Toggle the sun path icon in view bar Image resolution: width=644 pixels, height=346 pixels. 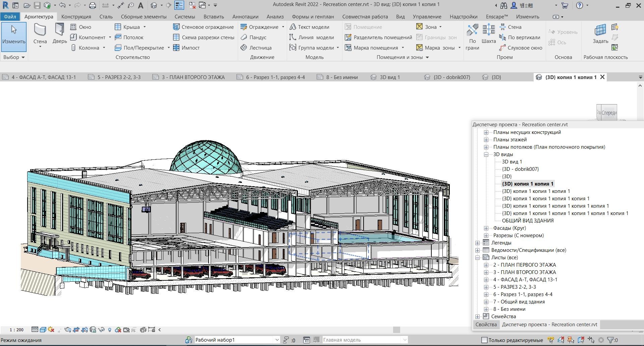point(51,330)
